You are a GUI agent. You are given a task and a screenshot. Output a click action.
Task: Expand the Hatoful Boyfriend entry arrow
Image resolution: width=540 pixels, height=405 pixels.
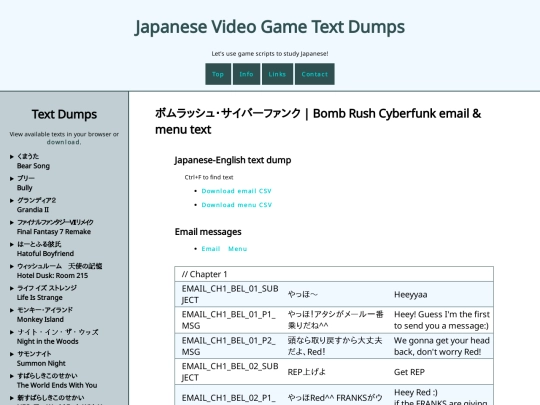point(12,245)
